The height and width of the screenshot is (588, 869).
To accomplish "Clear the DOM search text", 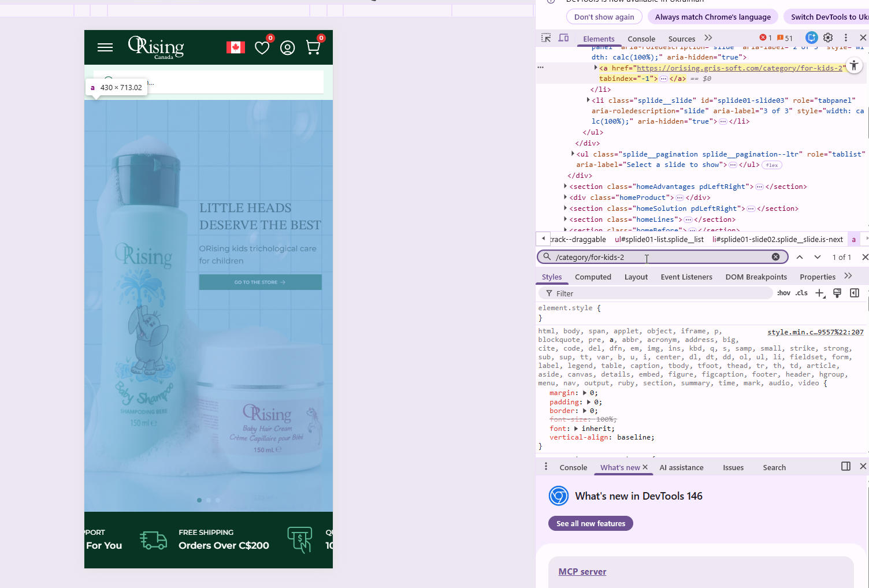I will tap(775, 257).
